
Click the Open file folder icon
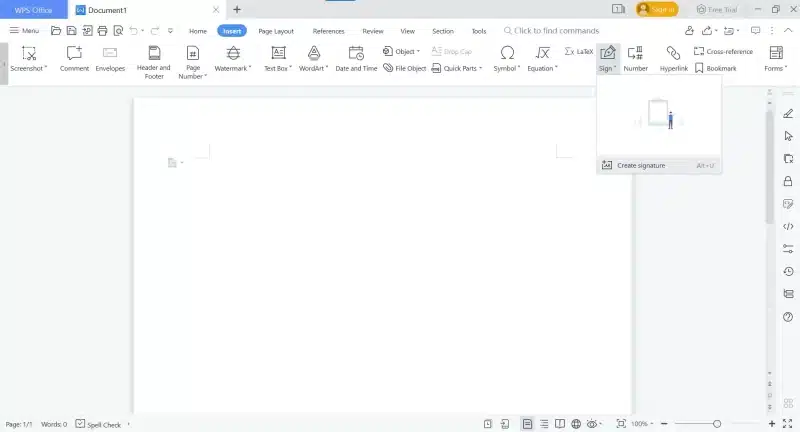pos(56,31)
